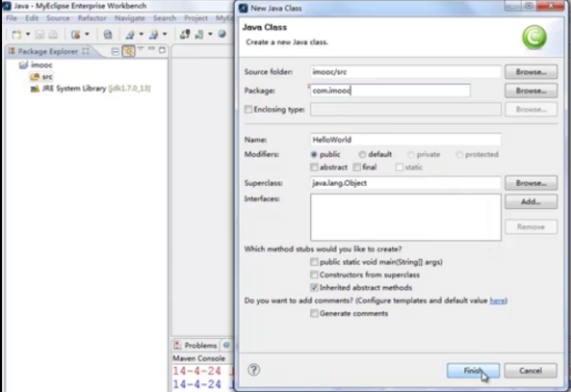Click the toolbar icon right of Print
The height and width of the screenshot is (392, 571).
pos(76,35)
